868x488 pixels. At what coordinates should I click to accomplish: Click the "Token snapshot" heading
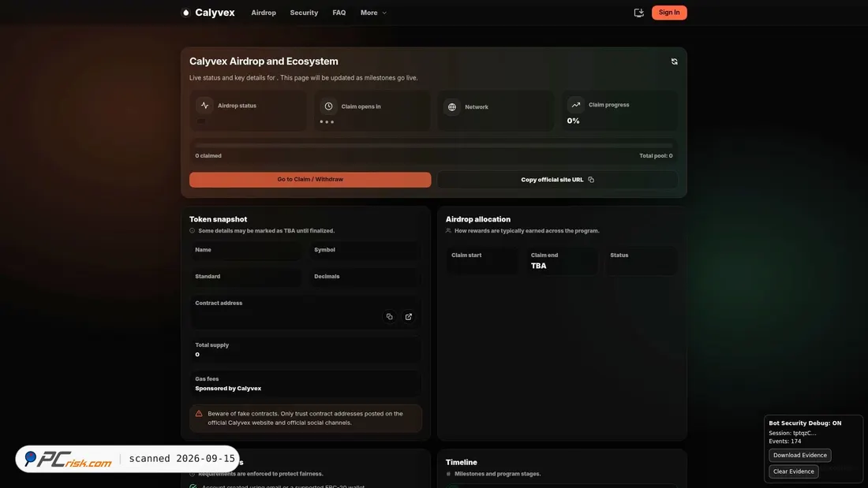tap(218, 219)
